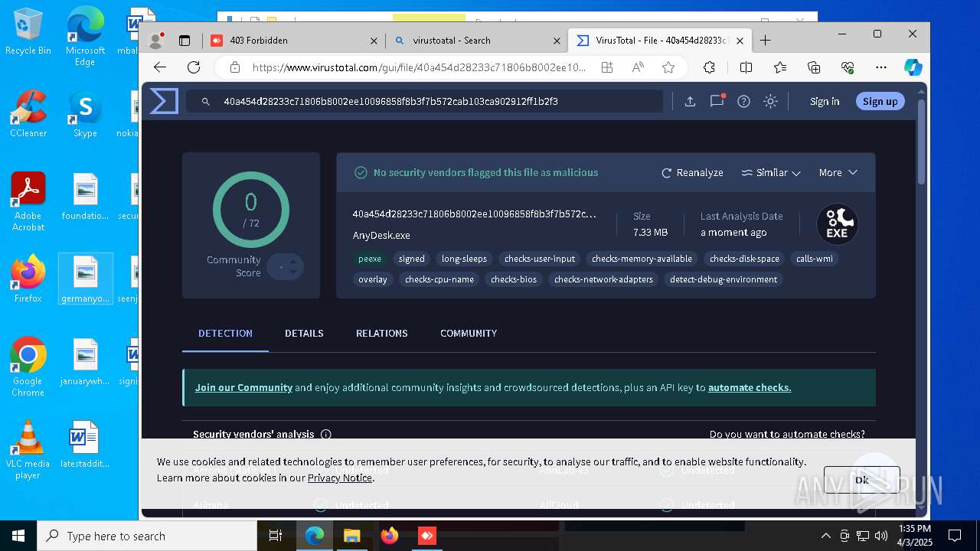Viewport: 980px width, 551px height.
Task: Accept cookies with the Ok button
Action: pos(861,480)
